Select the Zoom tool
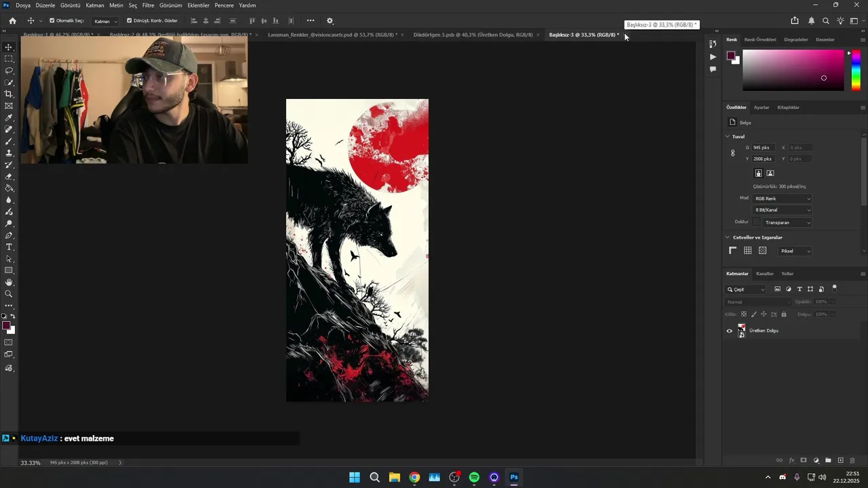The width and height of the screenshot is (868, 488). pyautogui.click(x=9, y=294)
